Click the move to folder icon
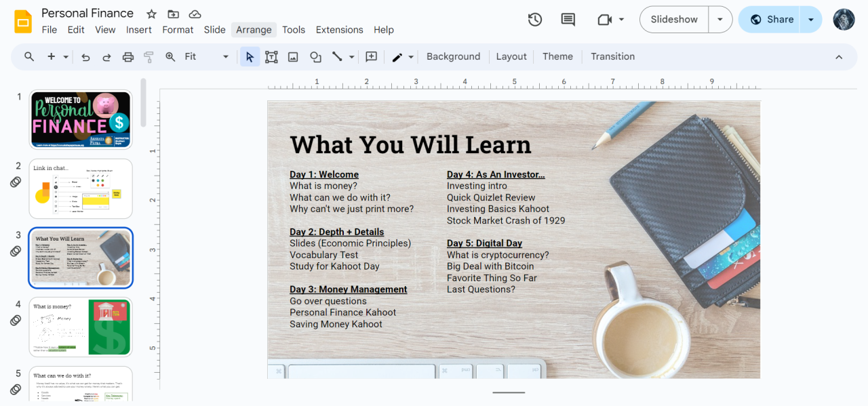 point(174,14)
